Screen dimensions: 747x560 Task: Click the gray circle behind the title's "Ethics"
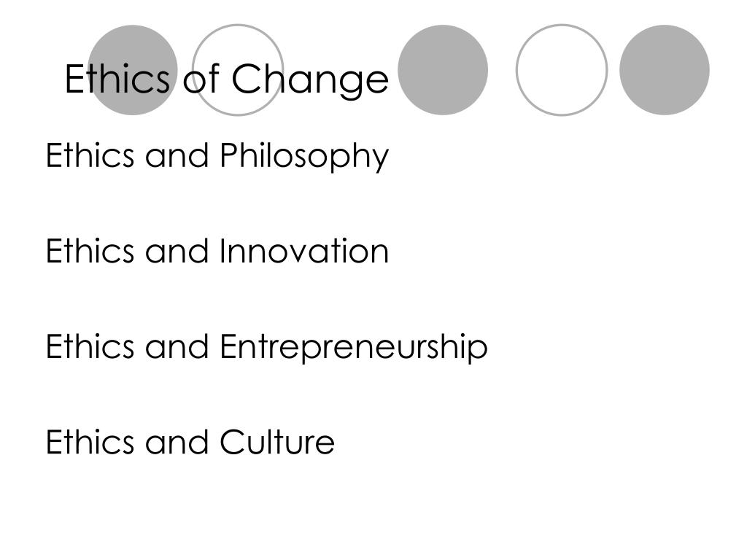pyautogui.click(x=133, y=70)
